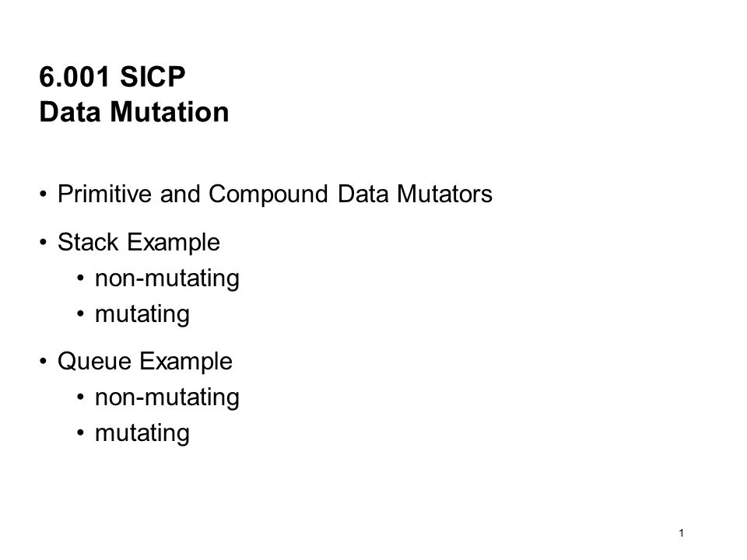The width and height of the screenshot is (747, 560).
Task: Click "non-mutating" under Queue Example
Action: click(x=167, y=397)
